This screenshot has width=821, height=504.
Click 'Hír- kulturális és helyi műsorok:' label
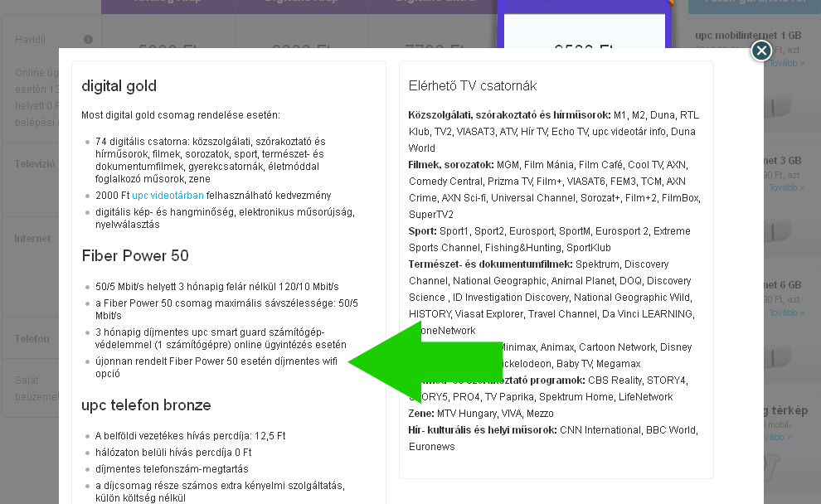pyautogui.click(x=483, y=430)
